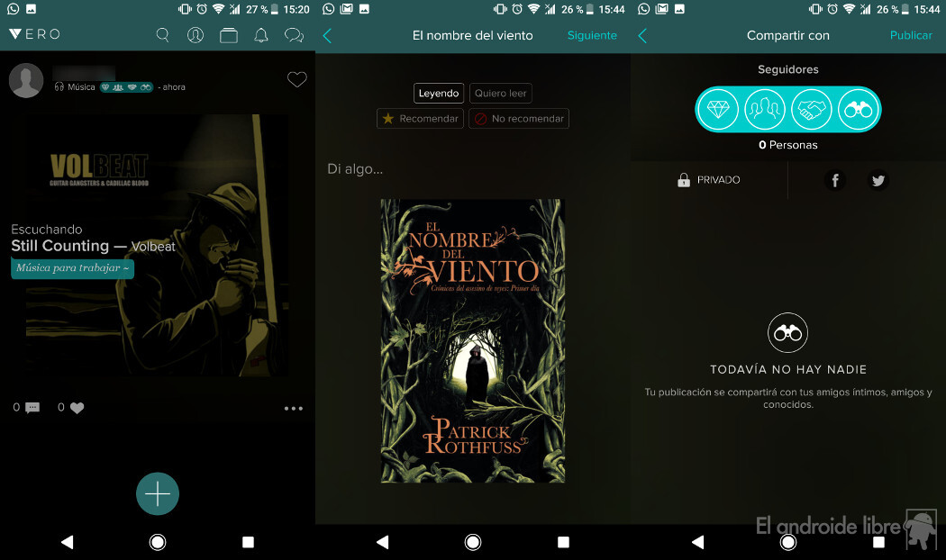946x560 pixels.
Task: Open notifications bell icon
Action: click(261, 35)
